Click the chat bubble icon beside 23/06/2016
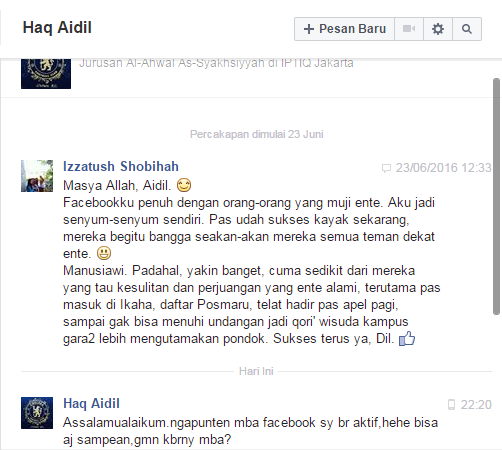 click(386, 168)
